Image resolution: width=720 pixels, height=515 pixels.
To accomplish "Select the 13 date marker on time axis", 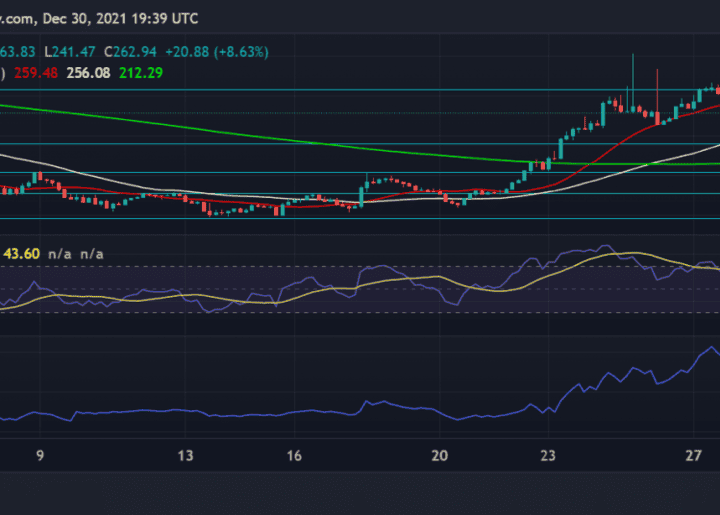I will click(x=185, y=456).
